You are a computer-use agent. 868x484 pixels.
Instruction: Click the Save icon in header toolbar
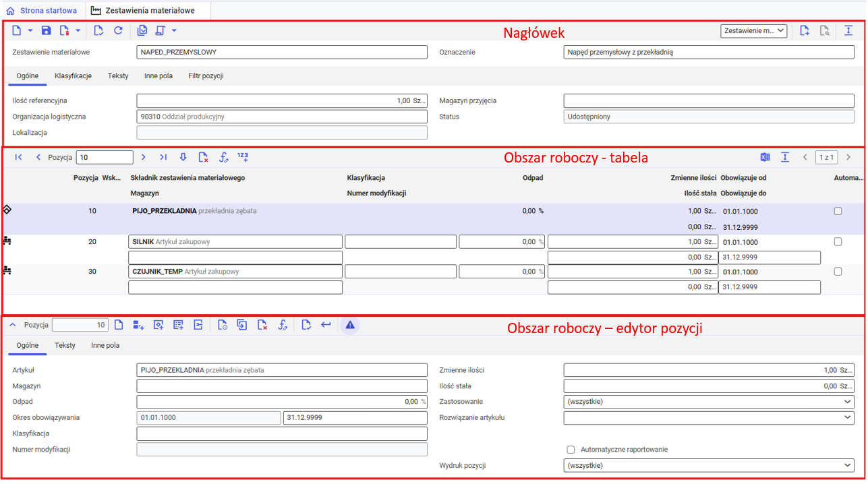[46, 30]
